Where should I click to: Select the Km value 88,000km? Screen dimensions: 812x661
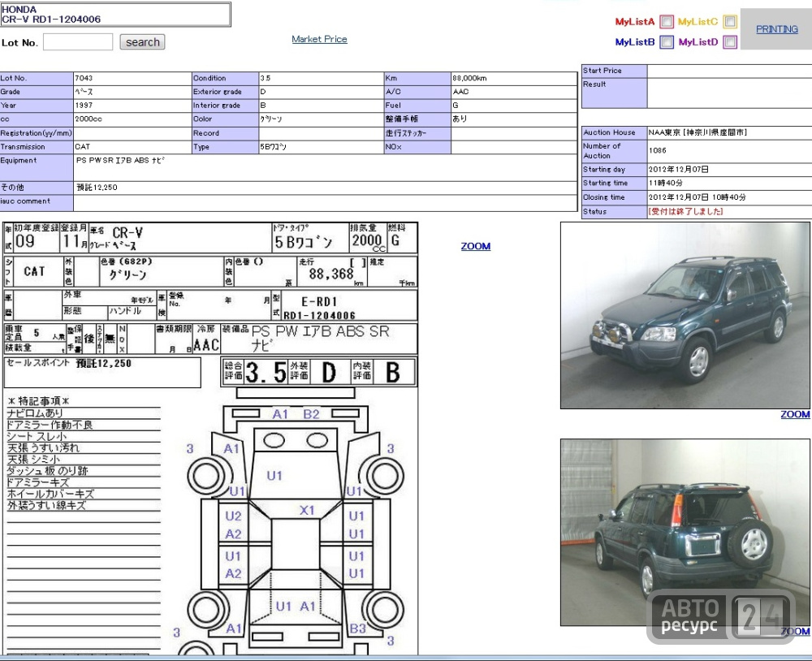(469, 78)
